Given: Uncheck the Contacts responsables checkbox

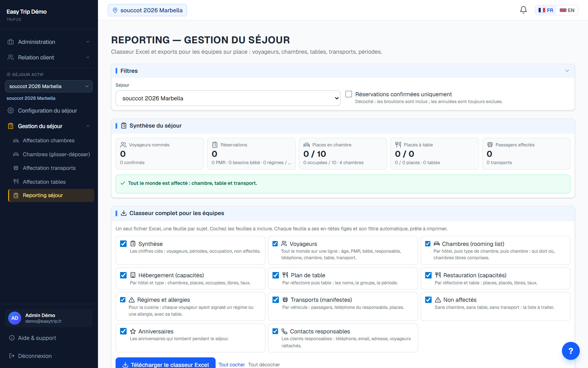Looking at the screenshot, I should tap(275, 331).
